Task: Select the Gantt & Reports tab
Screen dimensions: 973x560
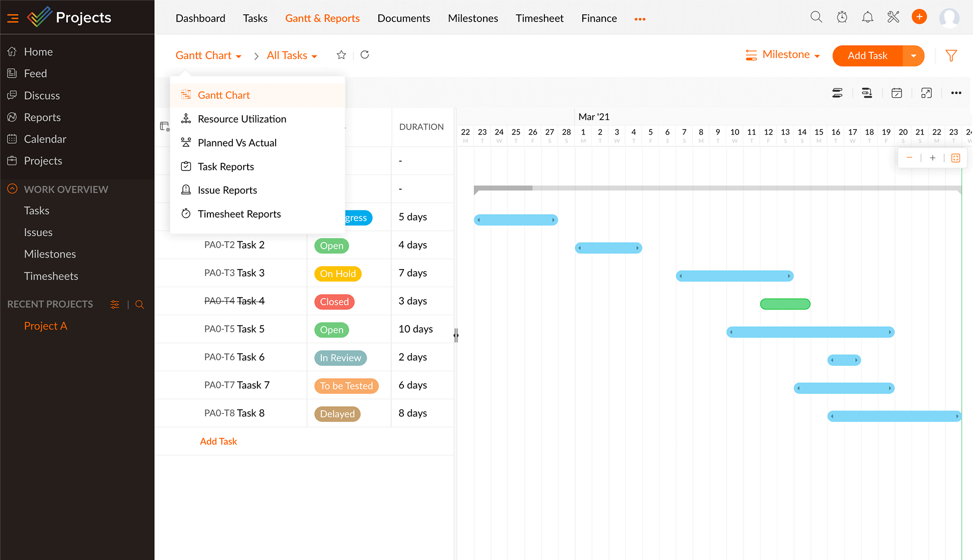Action: click(323, 18)
